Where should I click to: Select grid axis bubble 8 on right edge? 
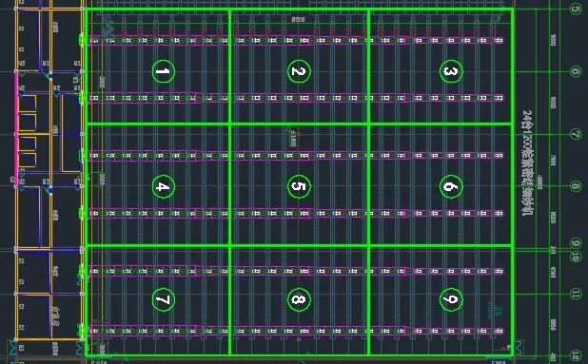click(x=576, y=186)
